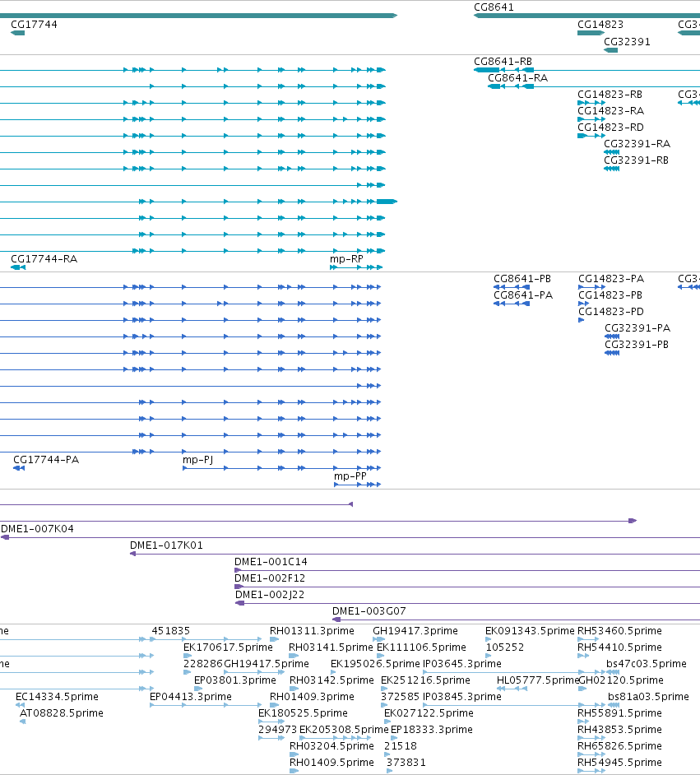Select the bs81a03.5prime EST label
This screenshot has width=700, height=775.
[648, 696]
